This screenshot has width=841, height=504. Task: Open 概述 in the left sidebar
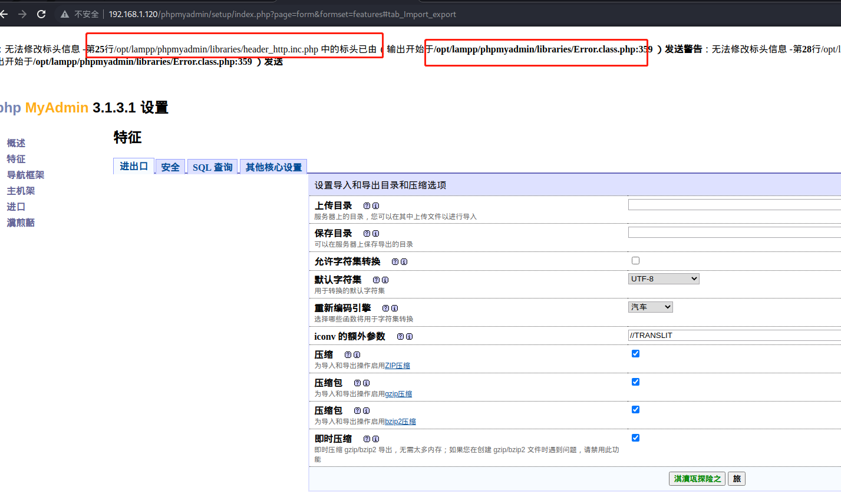(x=16, y=143)
